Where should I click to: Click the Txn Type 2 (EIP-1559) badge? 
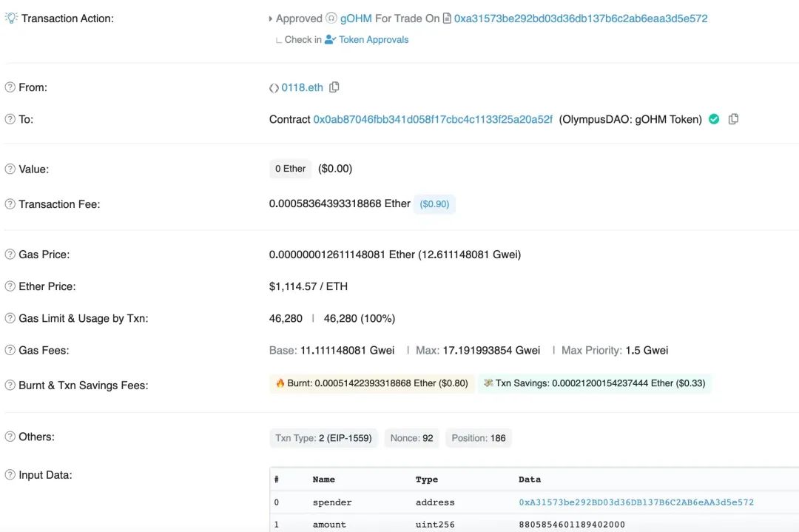tap(323, 438)
